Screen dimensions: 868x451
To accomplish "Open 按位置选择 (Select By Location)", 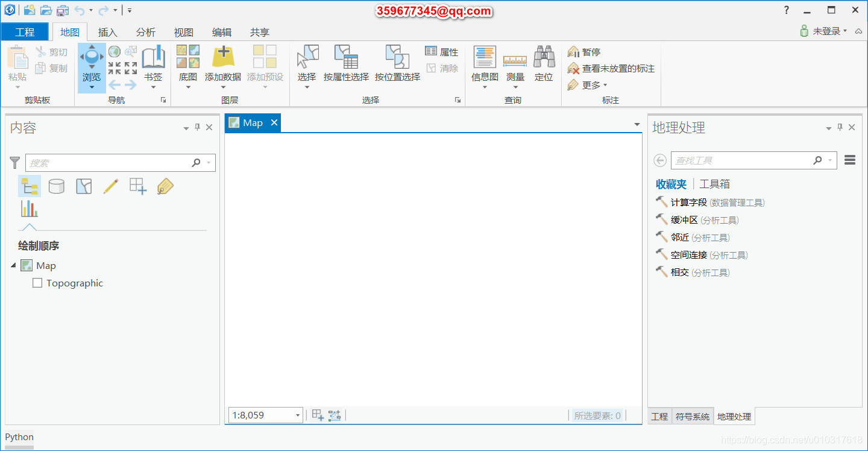I will [397, 63].
